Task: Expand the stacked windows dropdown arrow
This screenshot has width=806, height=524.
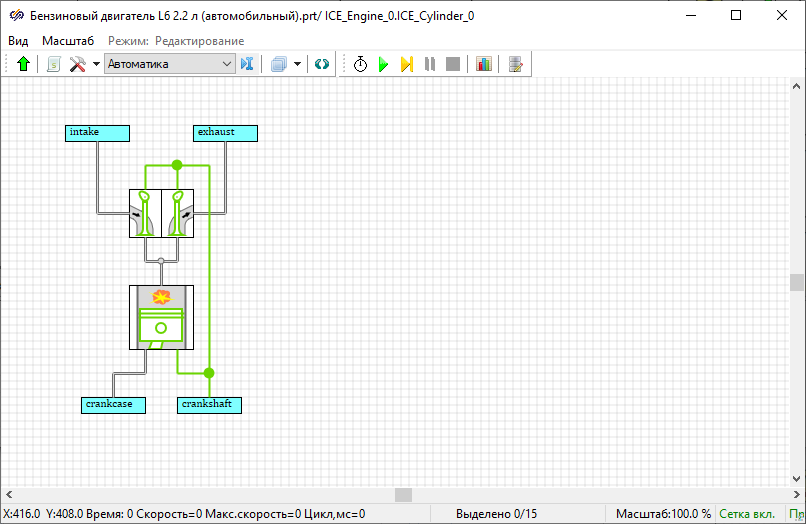Action: coord(298,64)
